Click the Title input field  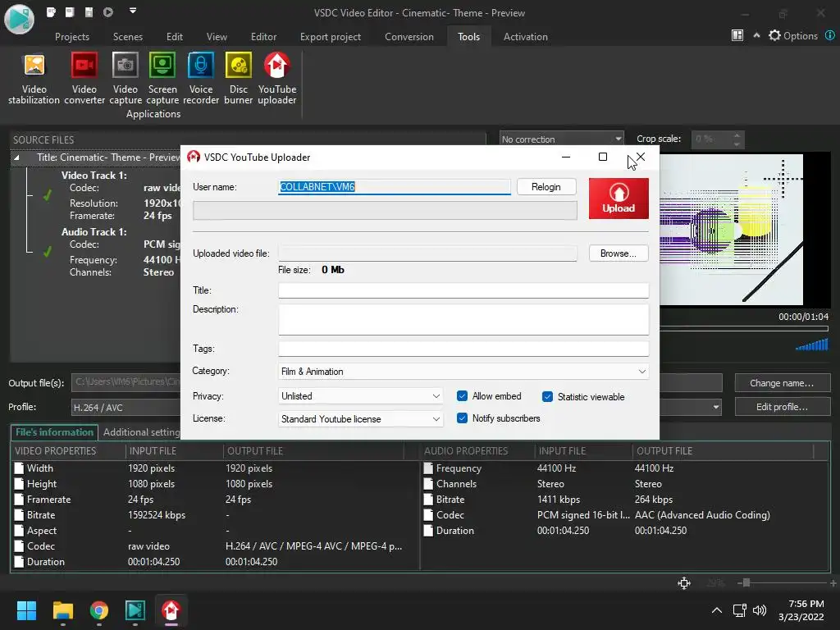463,290
